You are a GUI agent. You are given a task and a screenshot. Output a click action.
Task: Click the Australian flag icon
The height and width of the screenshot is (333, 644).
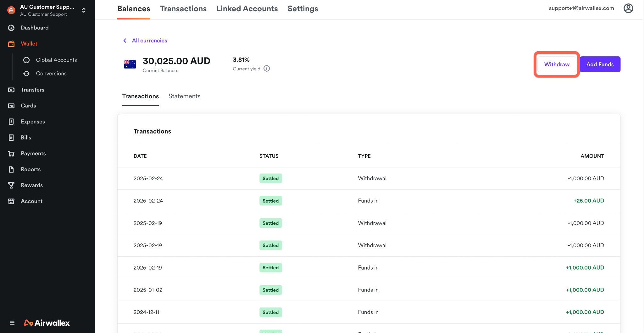point(130,64)
